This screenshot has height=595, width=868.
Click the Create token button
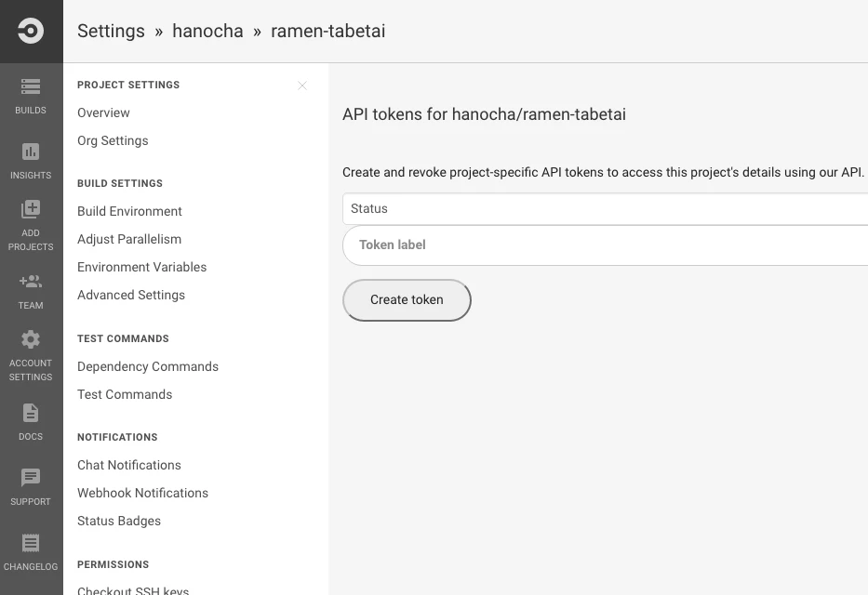point(407,299)
